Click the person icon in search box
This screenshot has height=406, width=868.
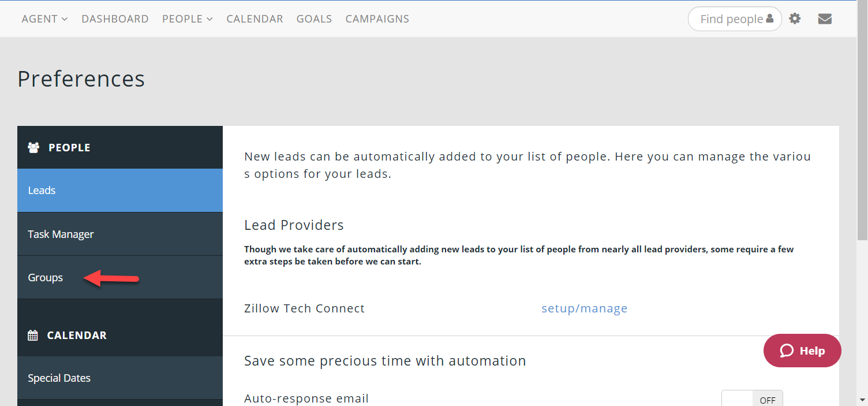pyautogui.click(x=769, y=19)
